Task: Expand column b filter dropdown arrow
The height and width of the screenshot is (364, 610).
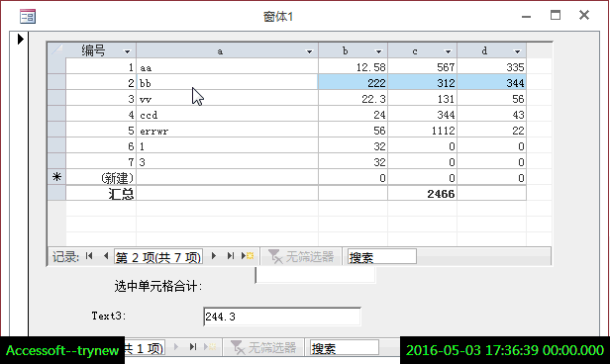Action: [378, 51]
